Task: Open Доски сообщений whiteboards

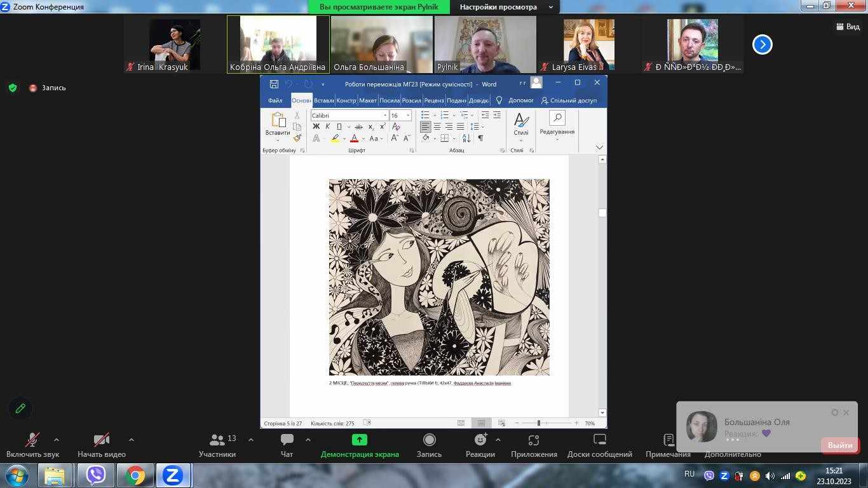Action: (600, 445)
